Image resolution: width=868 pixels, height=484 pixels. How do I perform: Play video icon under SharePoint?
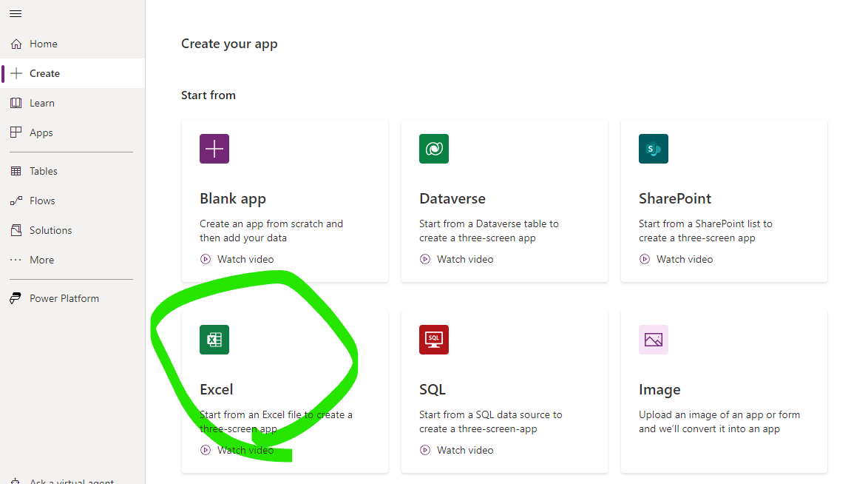click(x=645, y=259)
